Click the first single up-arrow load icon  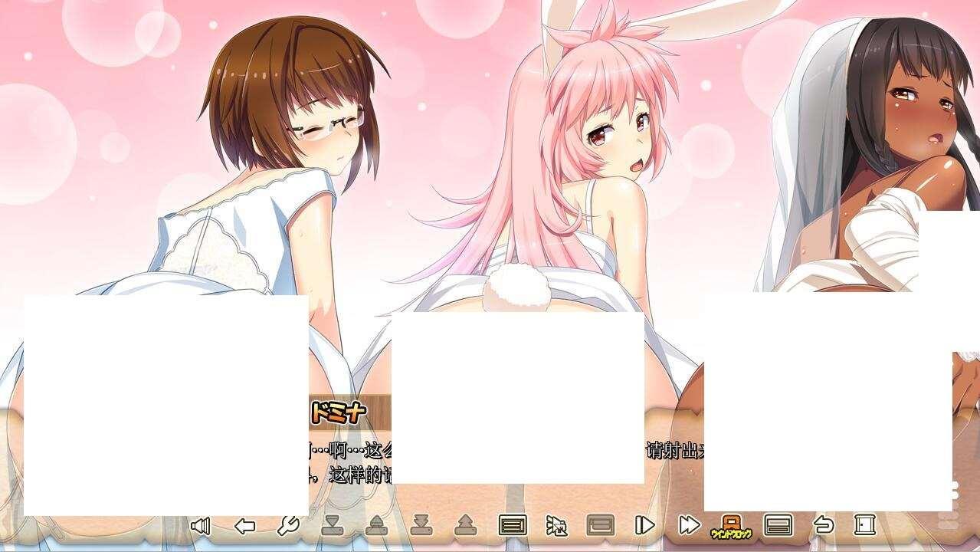pos(376,525)
